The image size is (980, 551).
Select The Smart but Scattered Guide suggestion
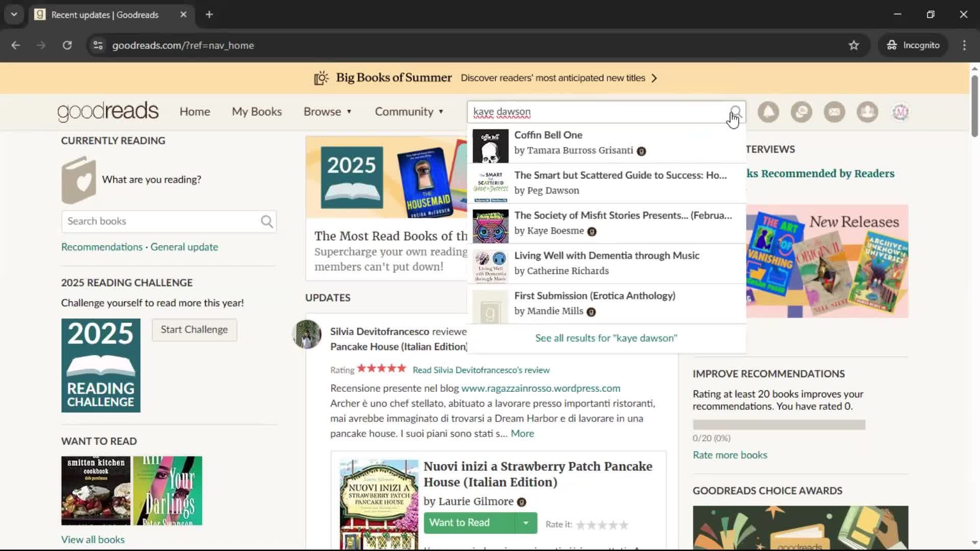tap(606, 183)
